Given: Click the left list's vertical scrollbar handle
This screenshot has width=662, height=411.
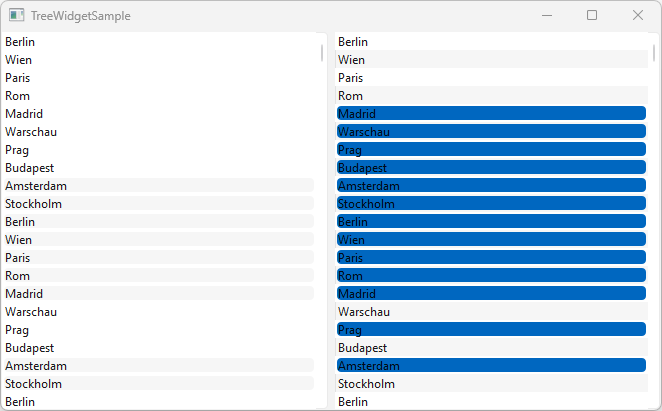Looking at the screenshot, I should [x=321, y=53].
